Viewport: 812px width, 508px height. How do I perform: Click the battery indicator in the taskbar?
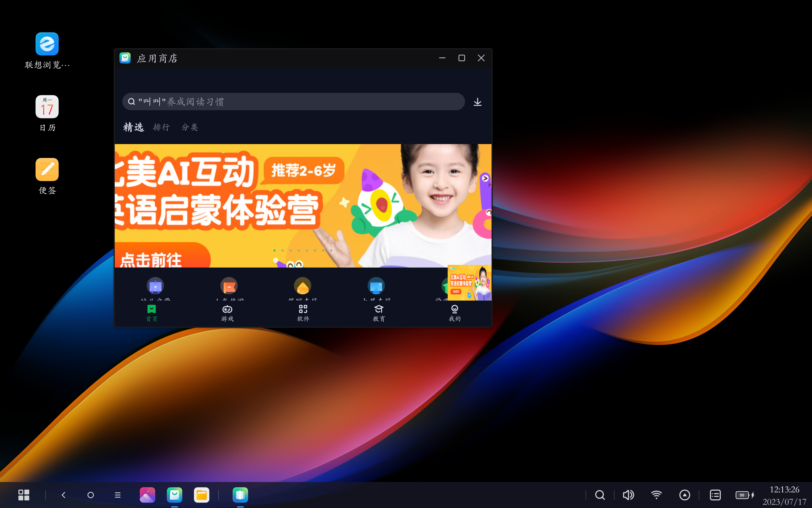pyautogui.click(x=745, y=495)
